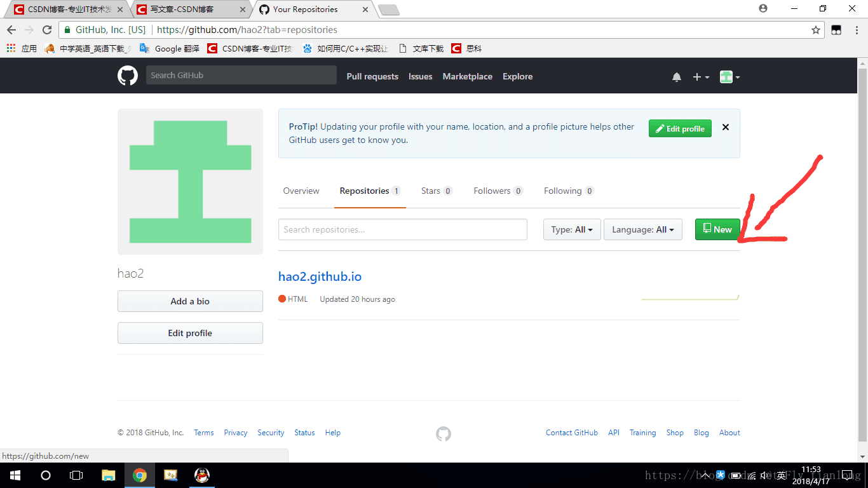Select the Repositories tab
868x488 pixels.
click(370, 191)
